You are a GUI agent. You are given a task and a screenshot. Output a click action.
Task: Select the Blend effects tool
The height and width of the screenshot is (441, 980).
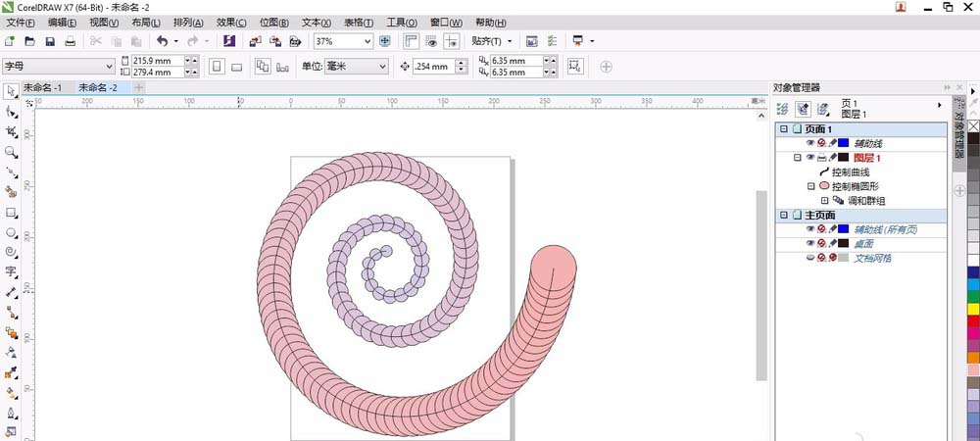pos(11,331)
